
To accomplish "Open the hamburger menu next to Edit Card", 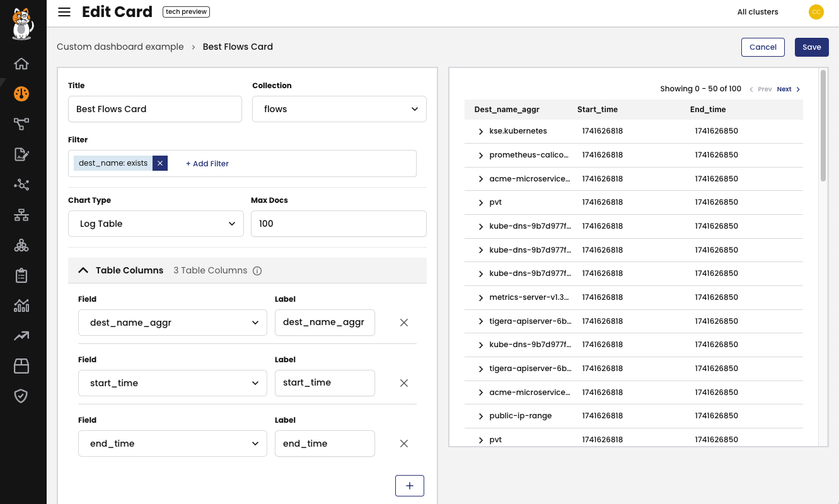I will pos(64,11).
